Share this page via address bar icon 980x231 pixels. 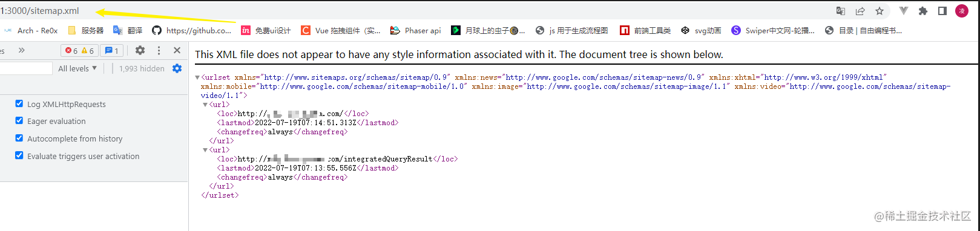point(860,11)
